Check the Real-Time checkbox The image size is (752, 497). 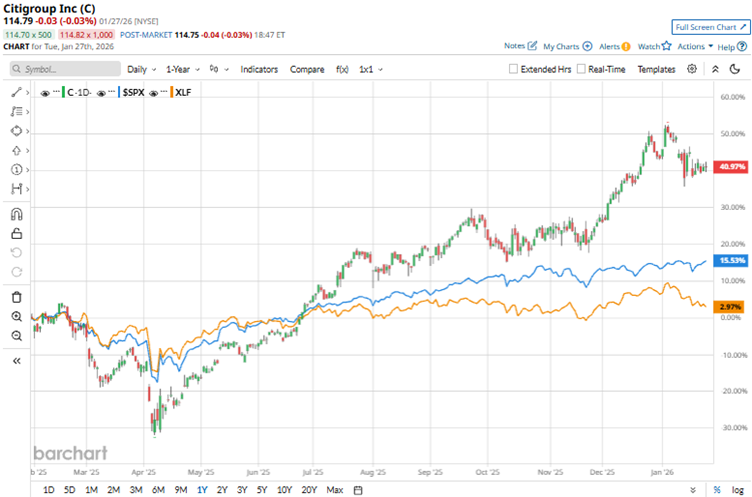click(581, 70)
